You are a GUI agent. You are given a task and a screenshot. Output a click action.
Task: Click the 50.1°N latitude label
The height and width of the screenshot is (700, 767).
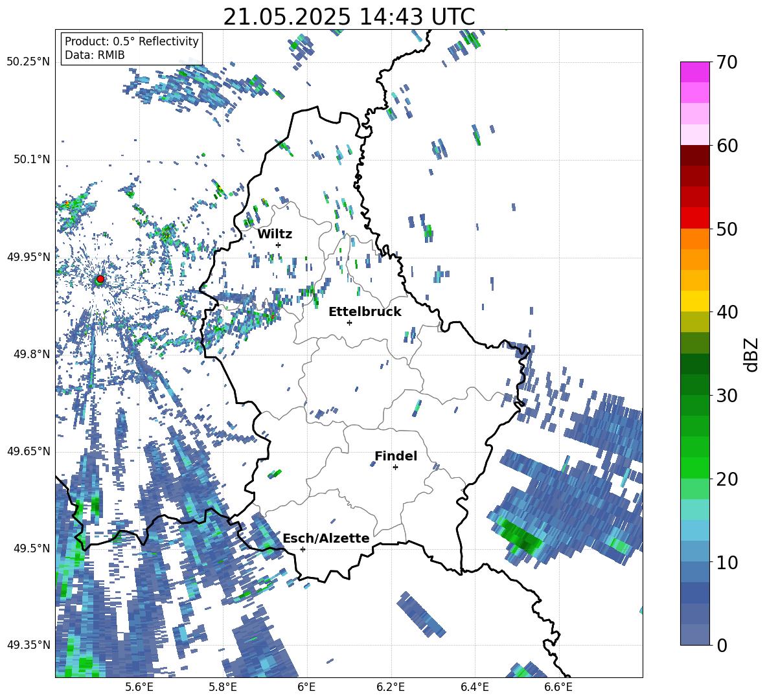(31, 159)
